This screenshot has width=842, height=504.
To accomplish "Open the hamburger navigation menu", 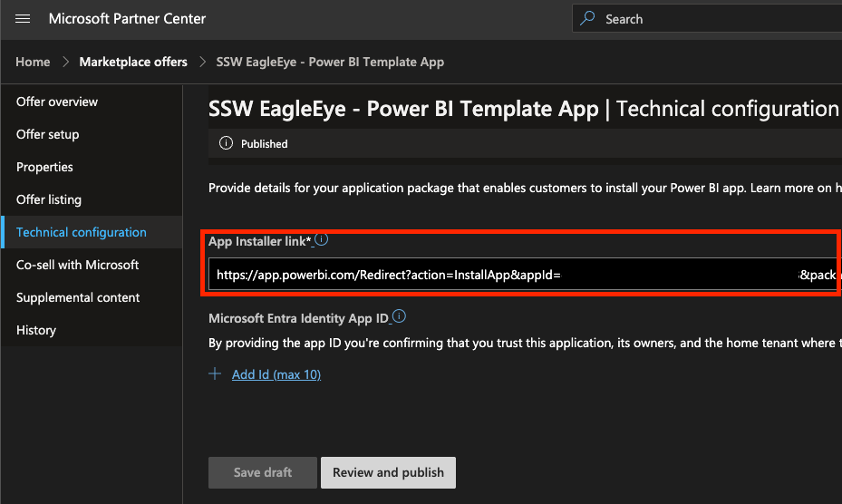I will tap(23, 19).
